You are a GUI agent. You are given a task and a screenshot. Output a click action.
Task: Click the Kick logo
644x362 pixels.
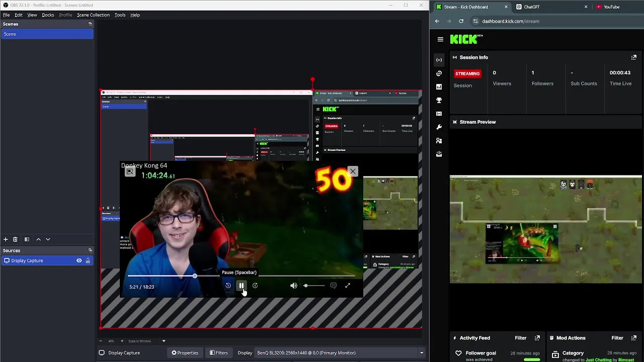463,39
